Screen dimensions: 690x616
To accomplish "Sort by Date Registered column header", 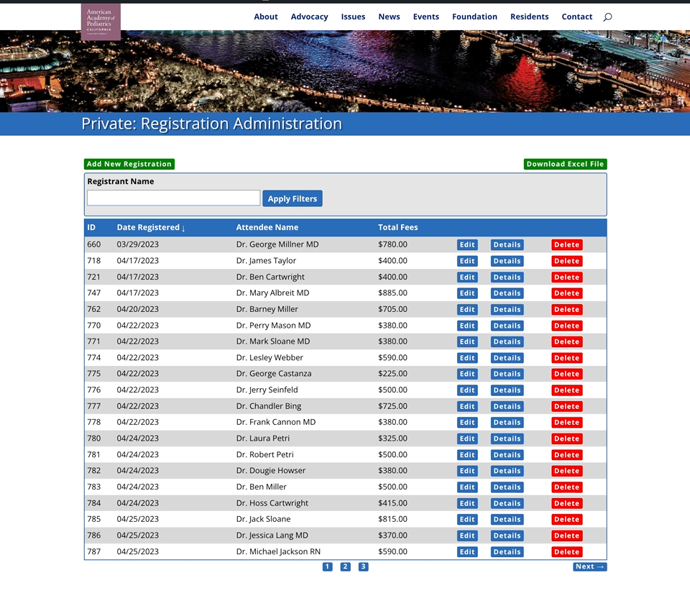I will click(x=151, y=227).
